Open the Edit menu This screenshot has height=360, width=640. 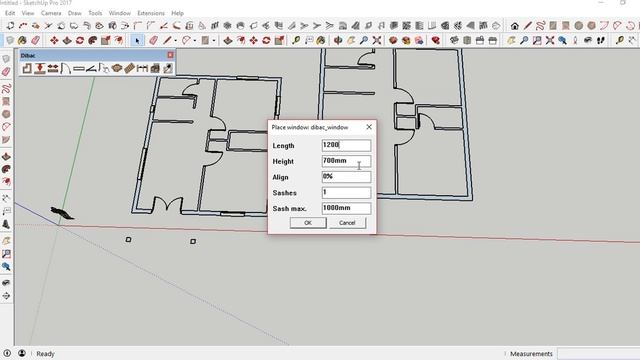coord(10,13)
